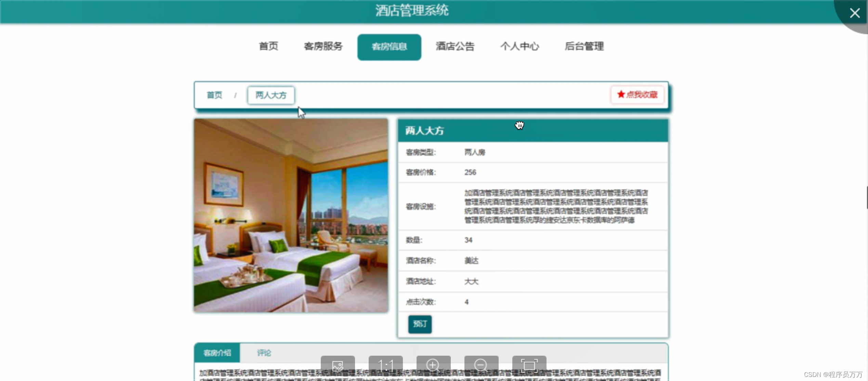Viewport: 868px width, 381px height.
Task: Click the room price value 256
Action: (470, 172)
